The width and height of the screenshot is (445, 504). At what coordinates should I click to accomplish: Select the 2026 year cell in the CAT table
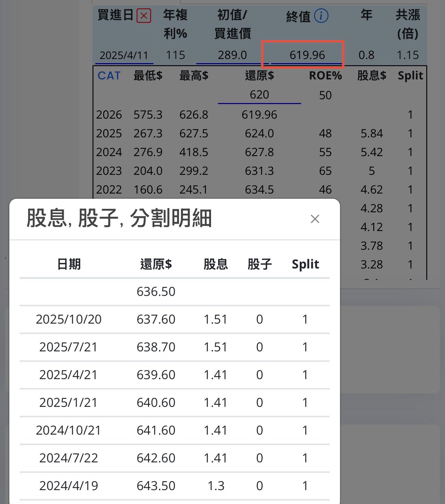point(109,115)
